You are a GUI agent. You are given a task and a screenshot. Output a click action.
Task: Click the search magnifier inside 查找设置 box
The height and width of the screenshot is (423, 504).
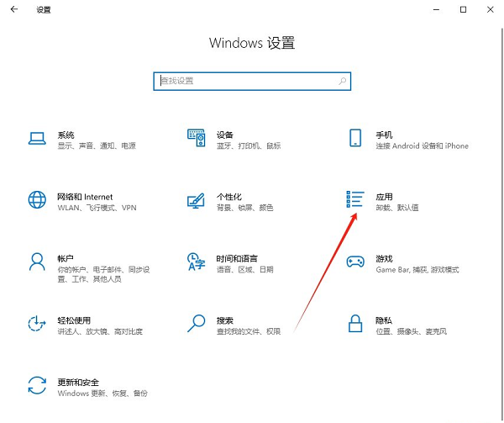(343, 81)
